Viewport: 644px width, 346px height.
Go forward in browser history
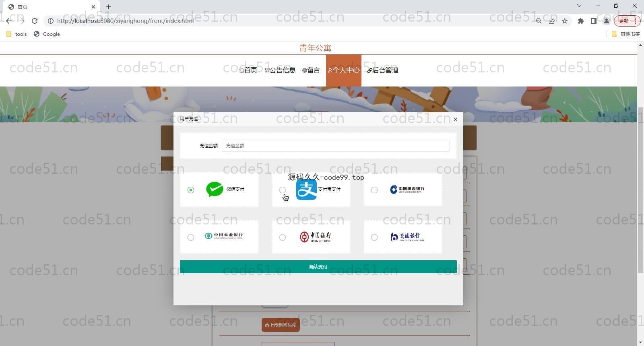(x=22, y=21)
